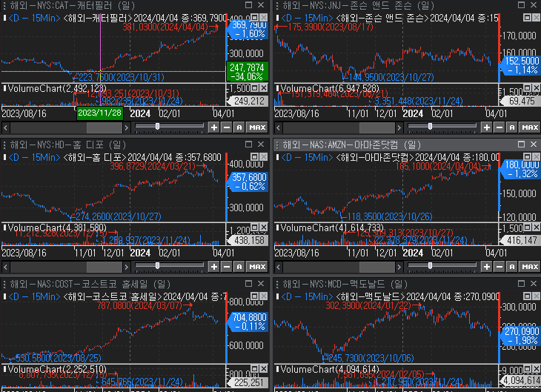Click the grip handle of NYS:HD window
Viewport: 541px width, 392px height.
coord(4,144)
